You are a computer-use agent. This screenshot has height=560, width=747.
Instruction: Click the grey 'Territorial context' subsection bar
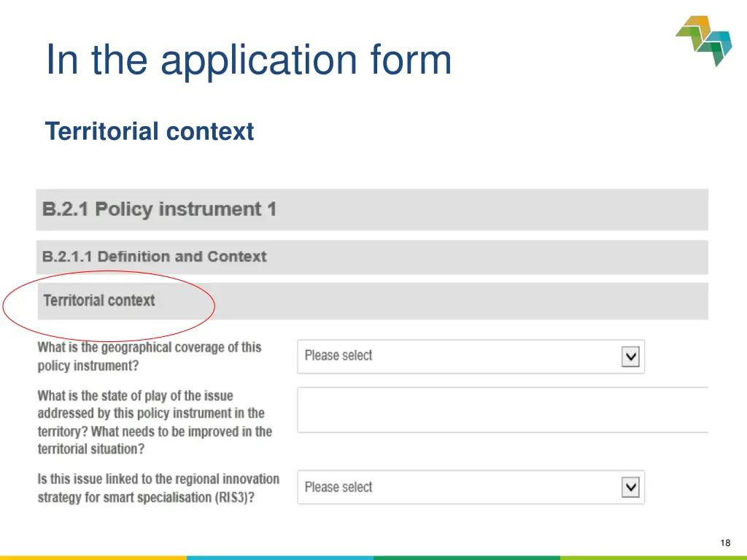pos(373,301)
